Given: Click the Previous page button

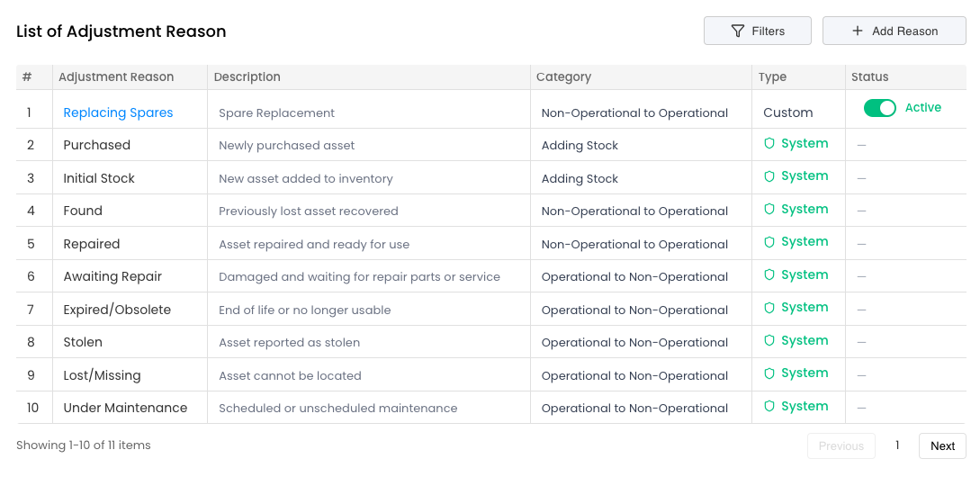Looking at the screenshot, I should point(841,445).
